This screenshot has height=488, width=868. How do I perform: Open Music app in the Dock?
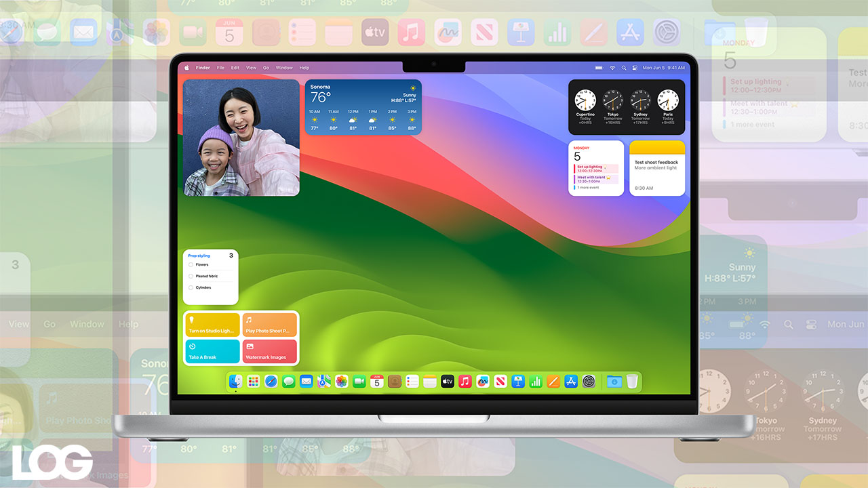465,382
